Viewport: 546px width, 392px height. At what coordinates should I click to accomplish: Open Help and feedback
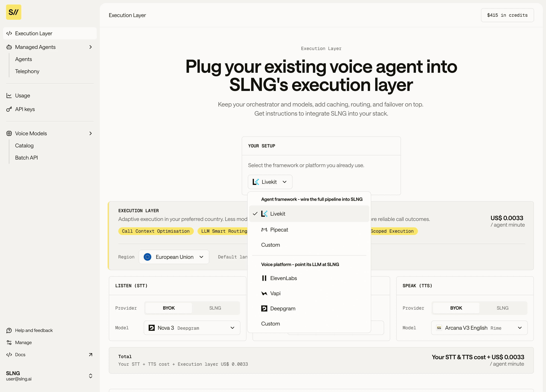pos(50,330)
